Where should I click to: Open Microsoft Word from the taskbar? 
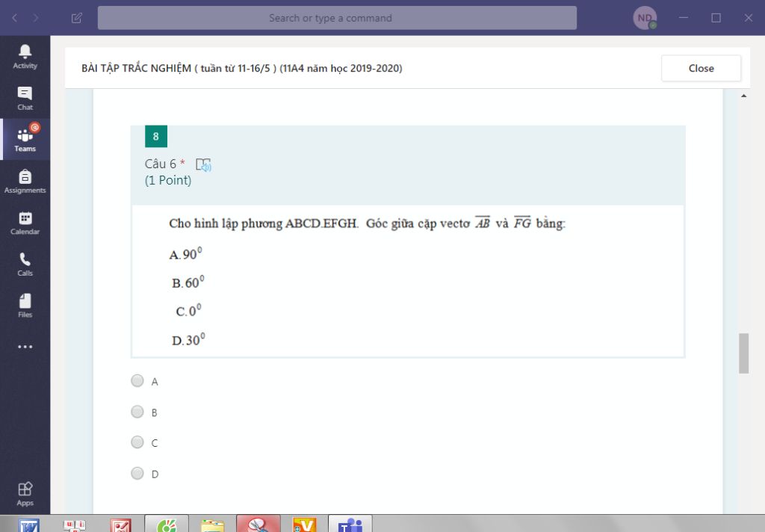tap(29, 525)
